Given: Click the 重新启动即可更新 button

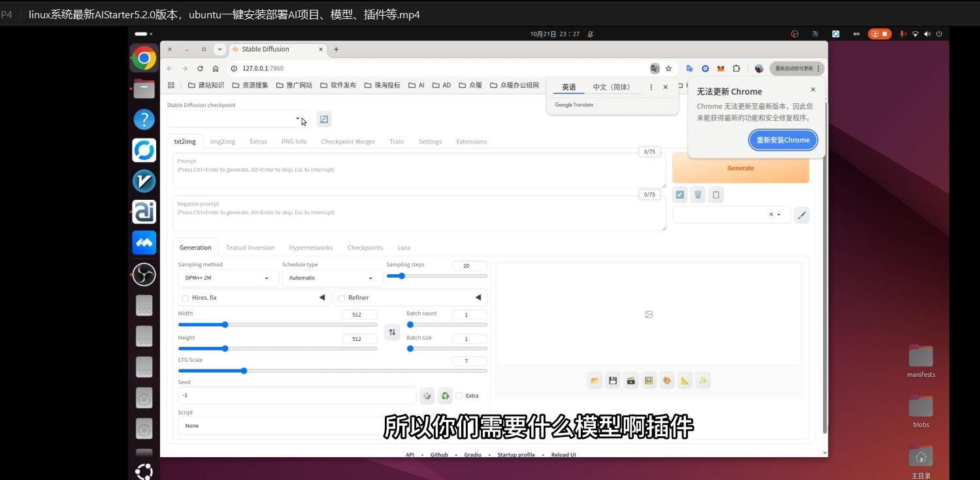Looking at the screenshot, I should (x=797, y=69).
